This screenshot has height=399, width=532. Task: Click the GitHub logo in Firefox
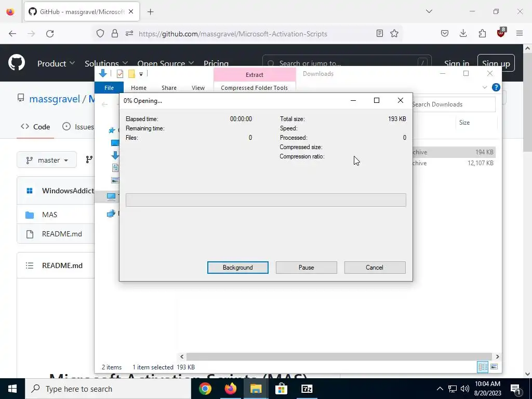coord(16,63)
